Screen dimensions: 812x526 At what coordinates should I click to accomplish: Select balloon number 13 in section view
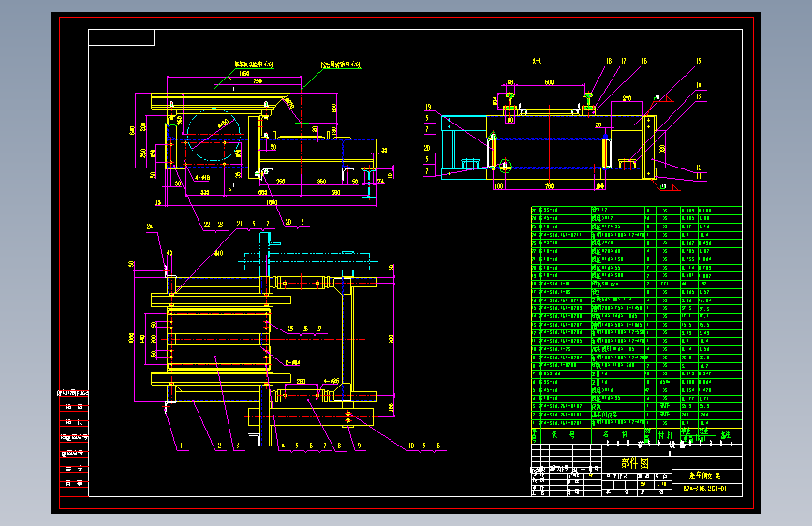pos(699,96)
